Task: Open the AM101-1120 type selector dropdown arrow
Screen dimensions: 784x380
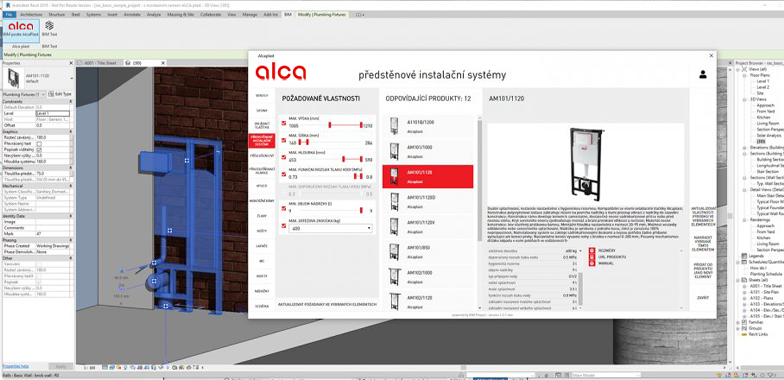Action: [72, 78]
